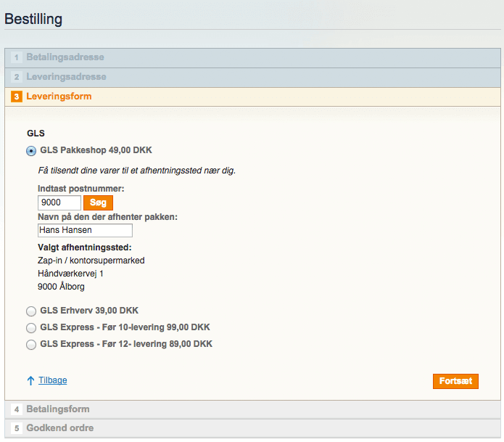Open the Leveringsadresse step header
504x442 pixels.
[x=66, y=77]
